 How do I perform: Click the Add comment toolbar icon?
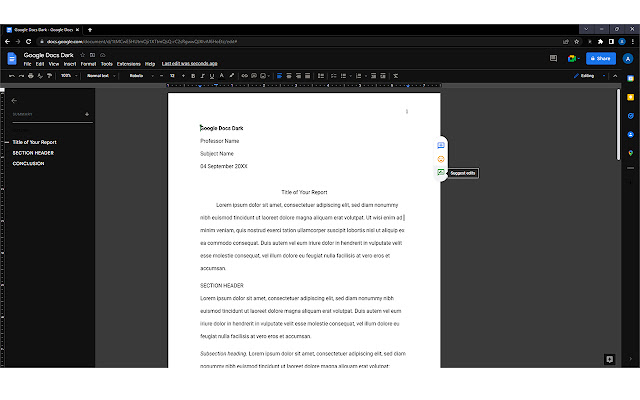254,76
